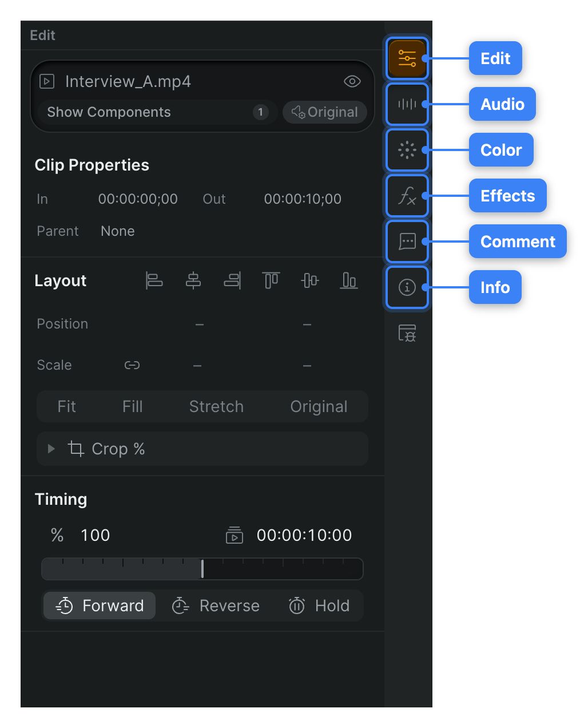
Task: Click the Original source button
Action: [x=325, y=112]
